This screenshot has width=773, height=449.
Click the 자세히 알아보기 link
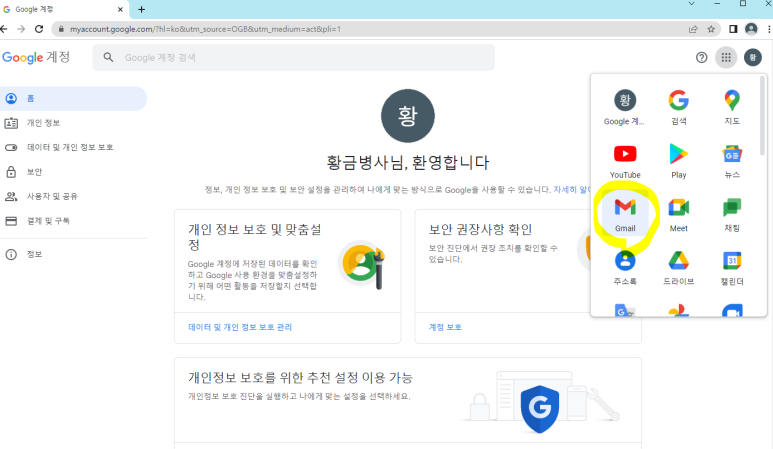(572, 190)
